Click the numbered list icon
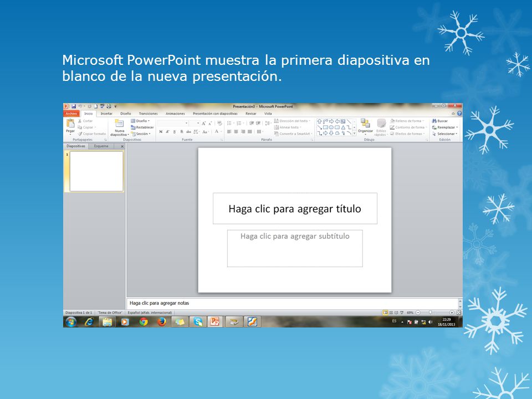 pyautogui.click(x=239, y=123)
